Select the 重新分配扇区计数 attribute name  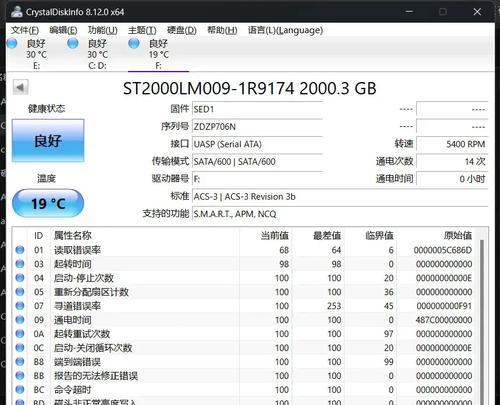(91, 292)
